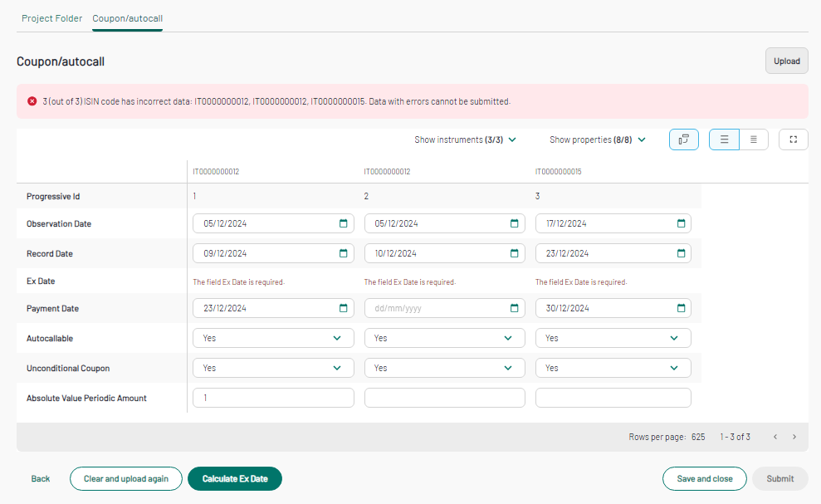This screenshot has width=821, height=504.
Task: Focus empty Absolute Value Periodic Amount for IT0000000015
Action: tap(613, 398)
